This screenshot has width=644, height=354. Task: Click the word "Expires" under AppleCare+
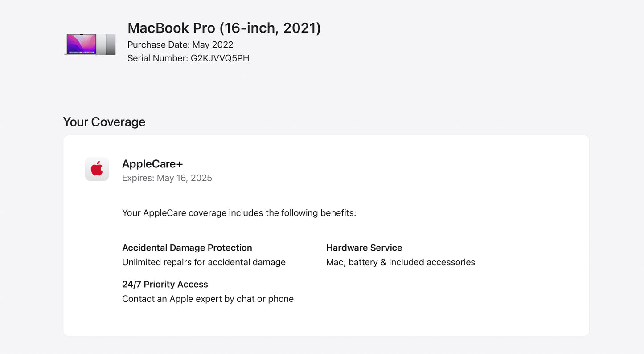pyautogui.click(x=138, y=178)
